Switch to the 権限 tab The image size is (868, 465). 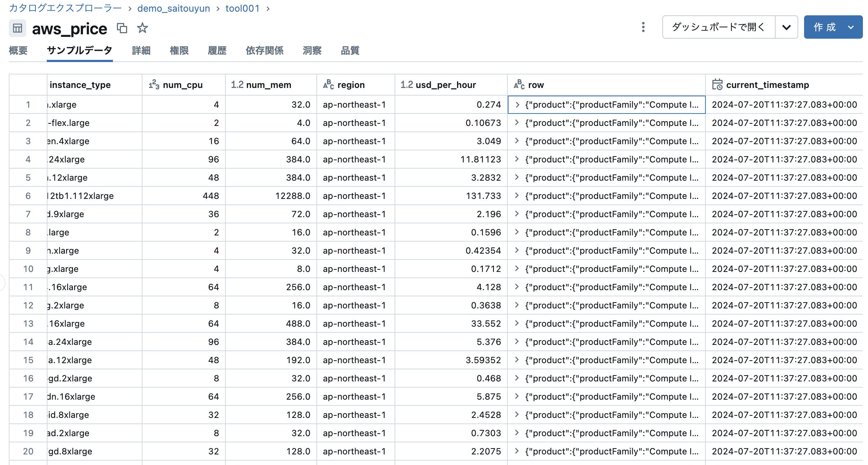click(179, 51)
